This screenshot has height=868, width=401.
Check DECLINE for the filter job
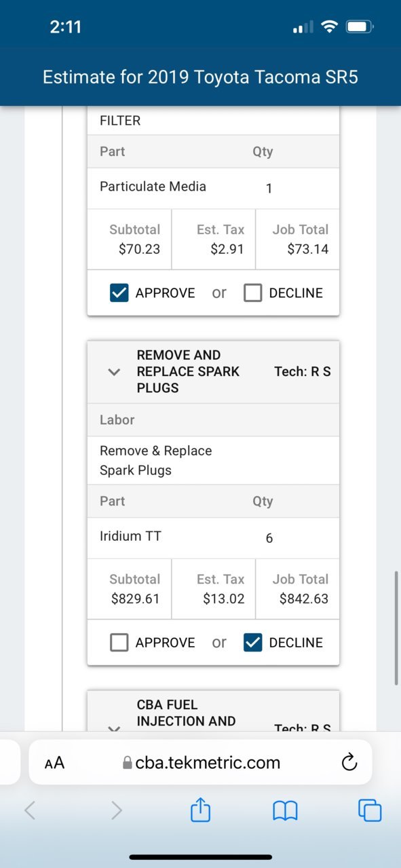[252, 293]
